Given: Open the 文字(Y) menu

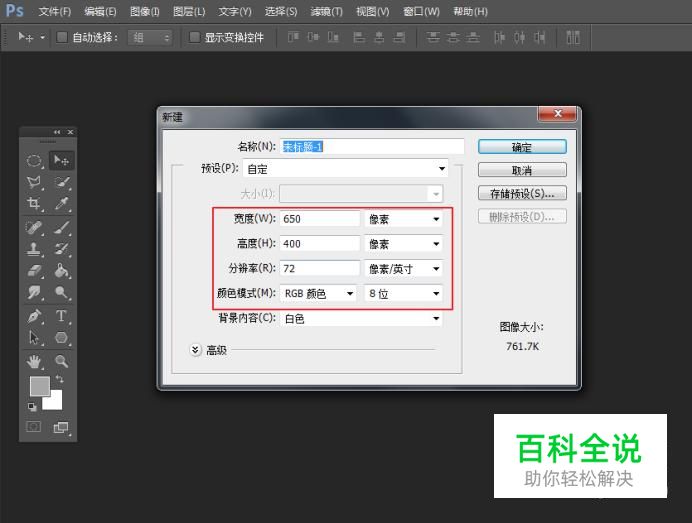Looking at the screenshot, I should point(235,11).
